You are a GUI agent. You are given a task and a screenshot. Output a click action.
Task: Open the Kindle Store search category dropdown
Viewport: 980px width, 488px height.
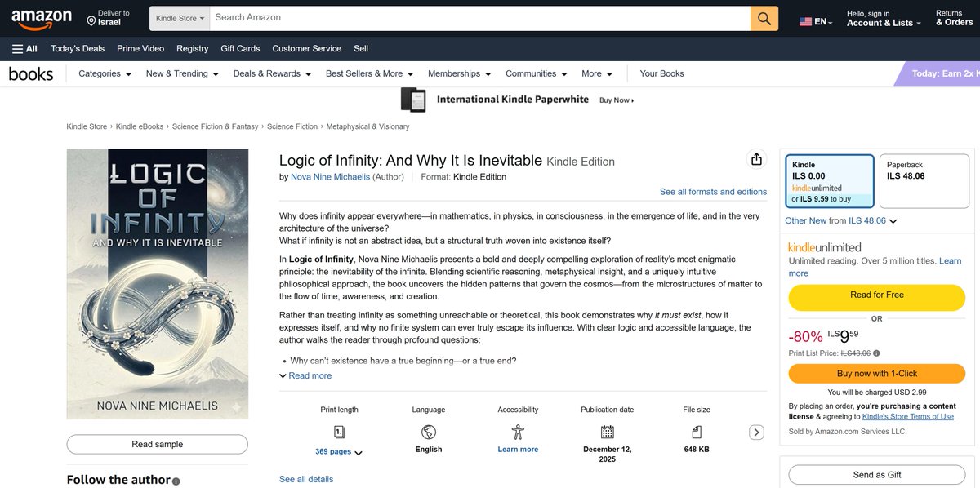180,18
